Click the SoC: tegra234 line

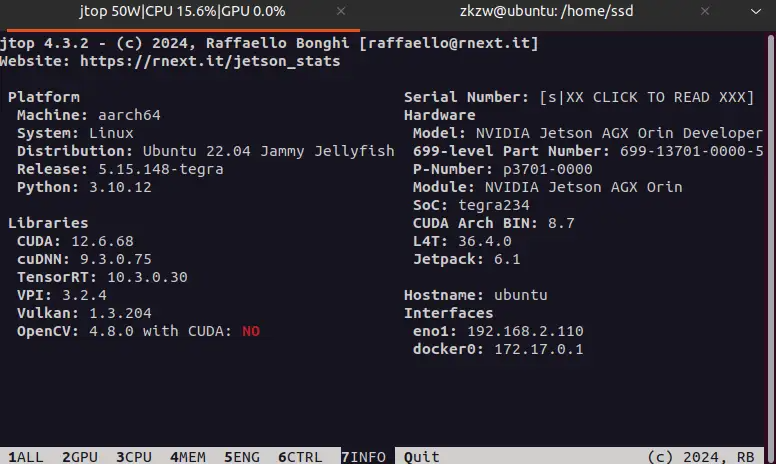point(471,205)
